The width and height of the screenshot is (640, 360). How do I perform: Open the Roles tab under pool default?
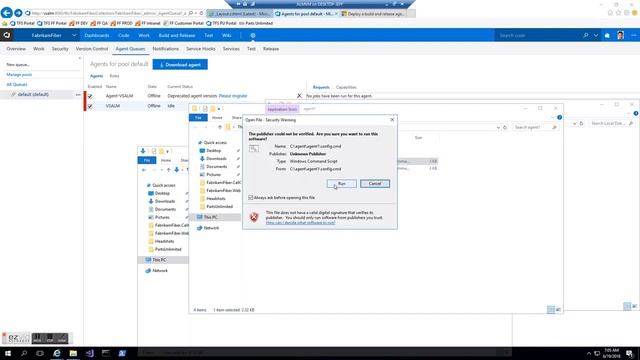pyautogui.click(x=114, y=76)
